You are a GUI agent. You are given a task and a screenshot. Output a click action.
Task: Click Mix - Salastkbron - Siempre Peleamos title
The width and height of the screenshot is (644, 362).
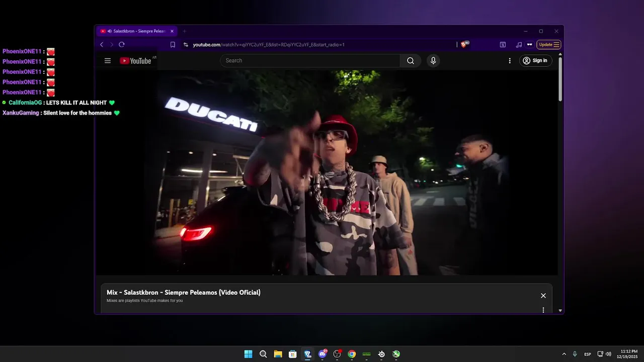[184, 292]
